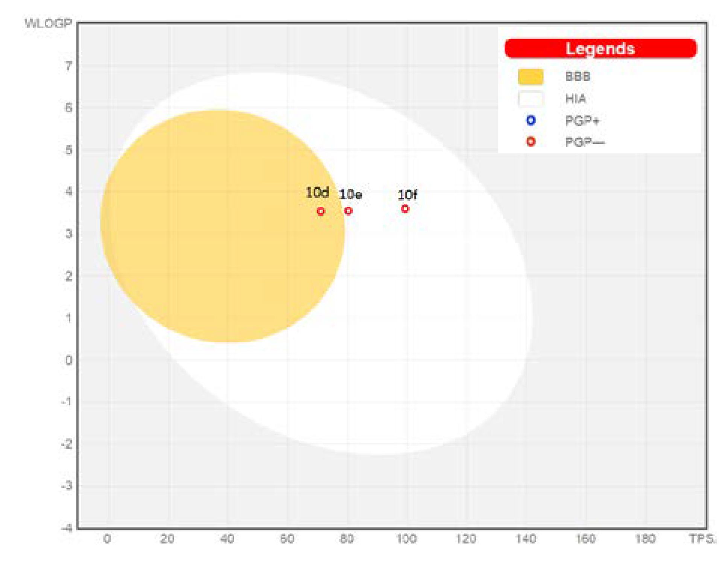
Task: Click the 10d red data point
Action: point(320,211)
